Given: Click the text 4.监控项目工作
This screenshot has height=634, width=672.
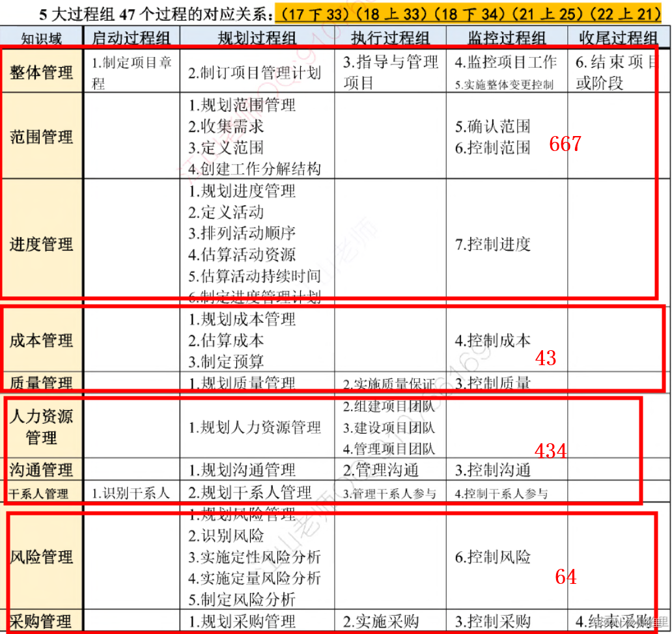Looking at the screenshot, I should (x=506, y=62).
